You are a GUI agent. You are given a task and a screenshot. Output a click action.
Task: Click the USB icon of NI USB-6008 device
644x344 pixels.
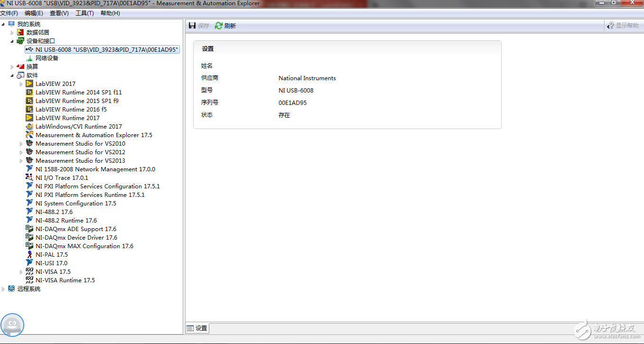[x=29, y=49]
